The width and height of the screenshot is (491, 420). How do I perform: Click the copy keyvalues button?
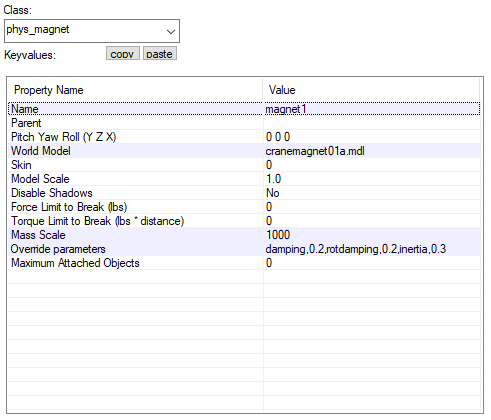coord(122,53)
